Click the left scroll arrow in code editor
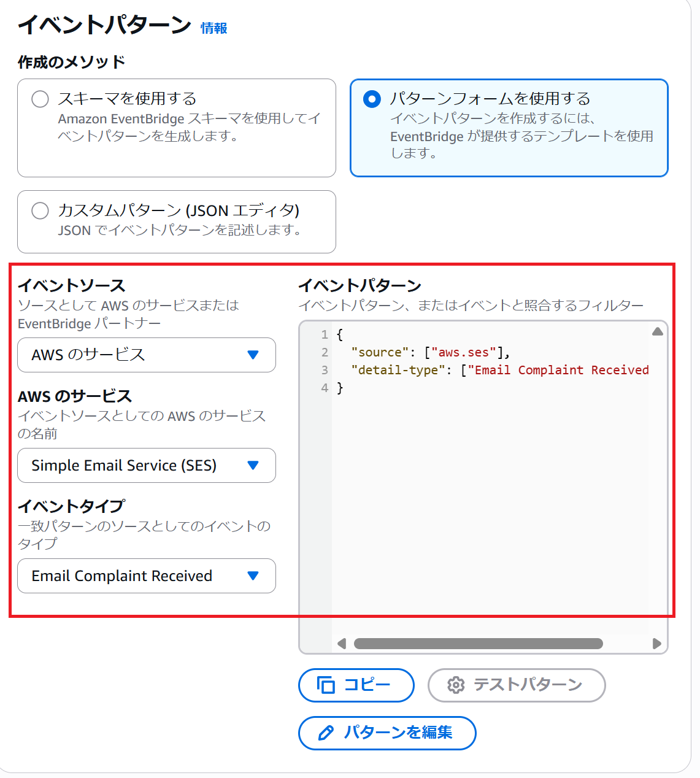Screen dimensions: 700x778 [342, 644]
